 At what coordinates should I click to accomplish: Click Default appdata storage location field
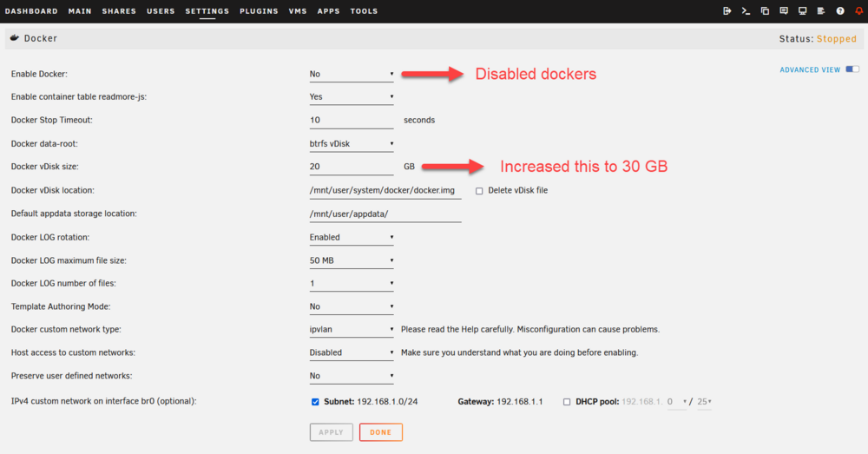coord(385,214)
